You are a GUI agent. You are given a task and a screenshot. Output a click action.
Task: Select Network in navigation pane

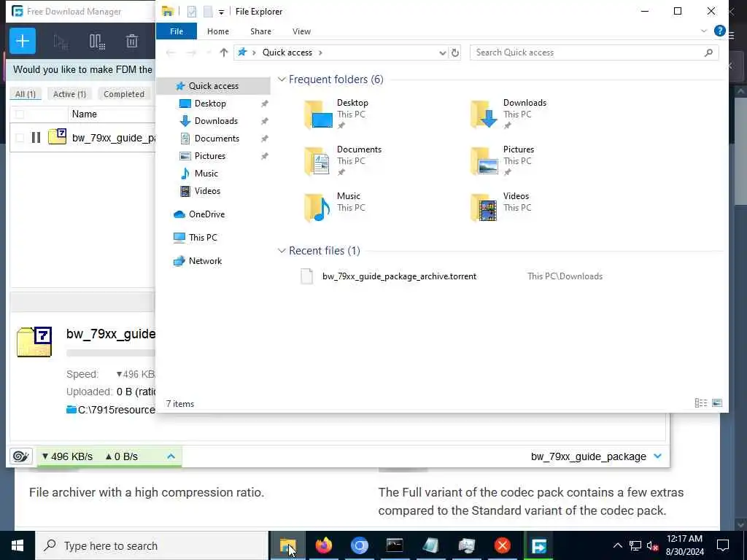click(x=205, y=261)
